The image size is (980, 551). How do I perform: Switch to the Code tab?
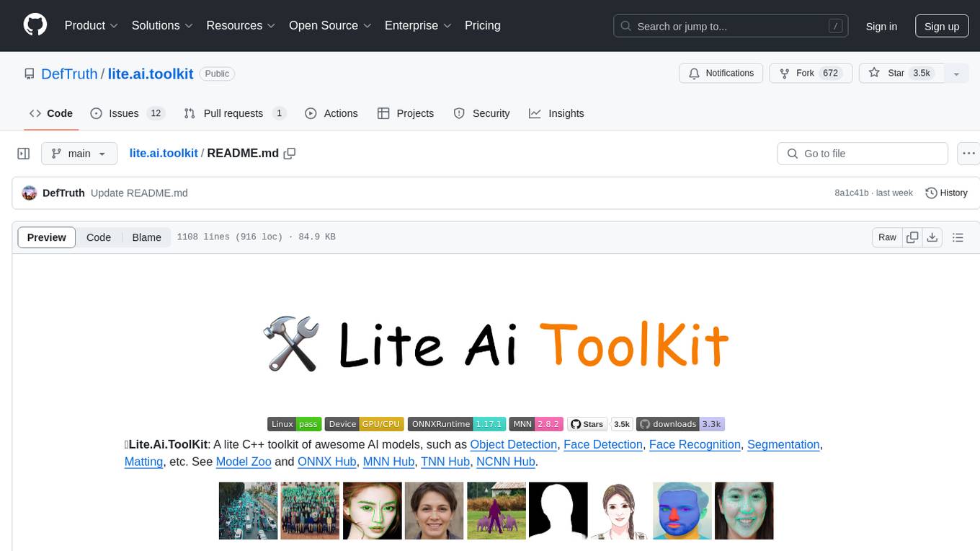click(x=51, y=113)
